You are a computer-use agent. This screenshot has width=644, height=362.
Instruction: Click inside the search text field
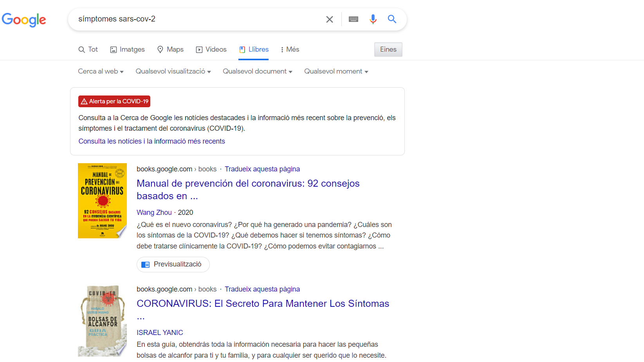[x=196, y=19]
